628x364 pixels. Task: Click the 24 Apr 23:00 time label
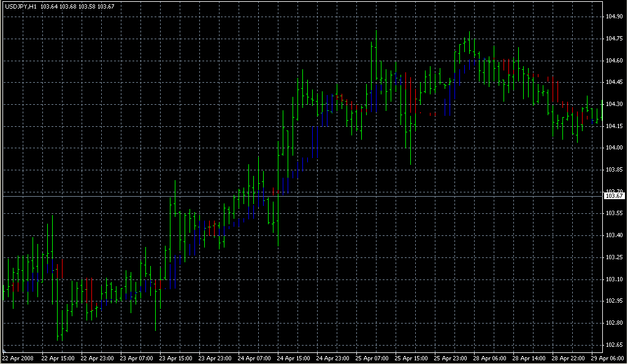[x=334, y=358]
